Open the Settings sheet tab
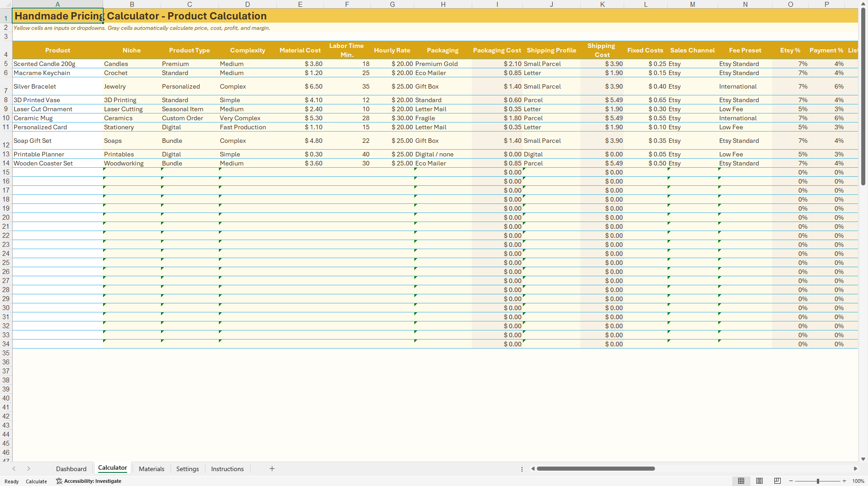This screenshot has width=868, height=486. point(187,469)
